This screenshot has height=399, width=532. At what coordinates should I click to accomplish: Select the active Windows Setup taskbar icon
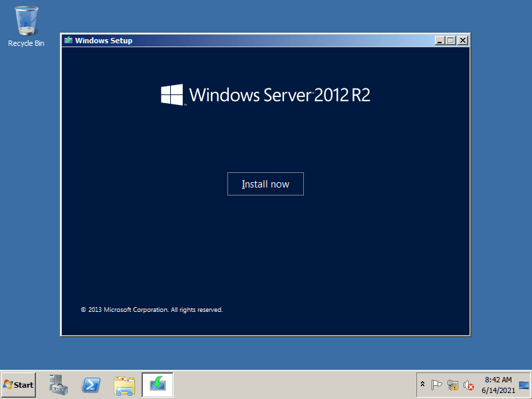click(x=157, y=384)
